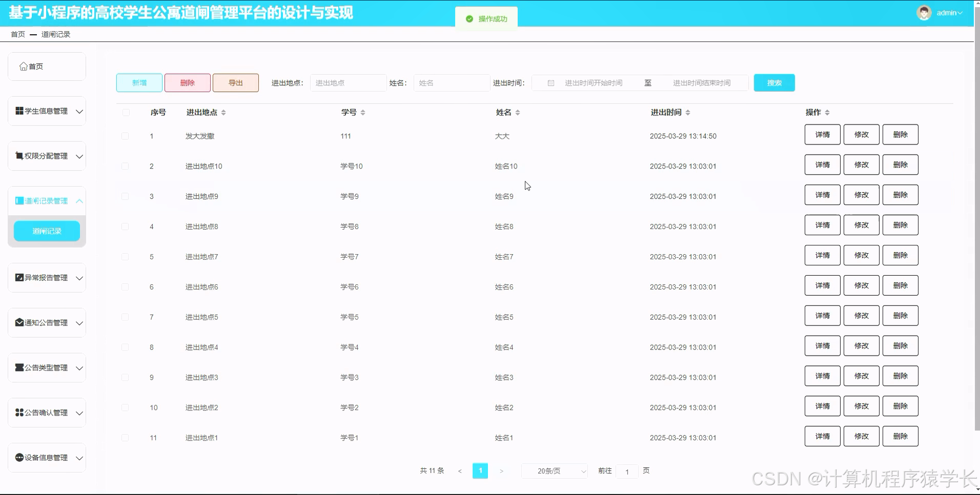Check the checkbox for row 发大发撒

click(125, 136)
